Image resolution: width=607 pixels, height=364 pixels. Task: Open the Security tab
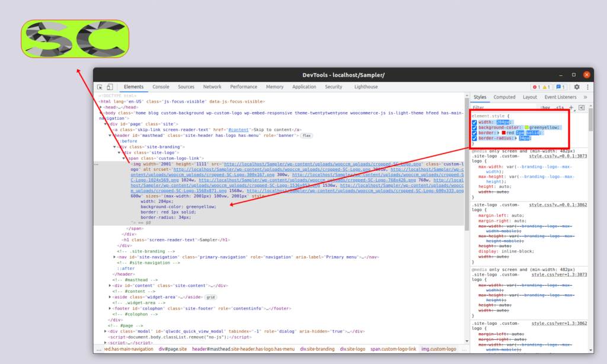pyautogui.click(x=334, y=87)
